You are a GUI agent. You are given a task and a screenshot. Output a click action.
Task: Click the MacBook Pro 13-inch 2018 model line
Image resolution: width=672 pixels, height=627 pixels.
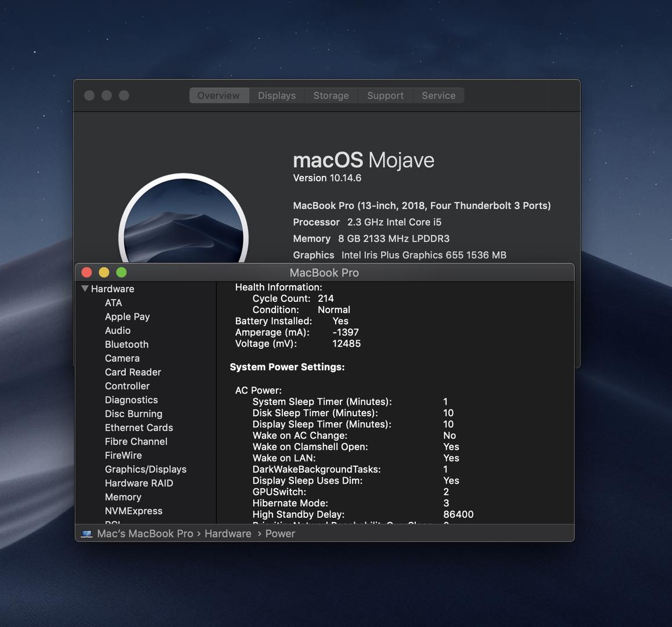click(422, 206)
